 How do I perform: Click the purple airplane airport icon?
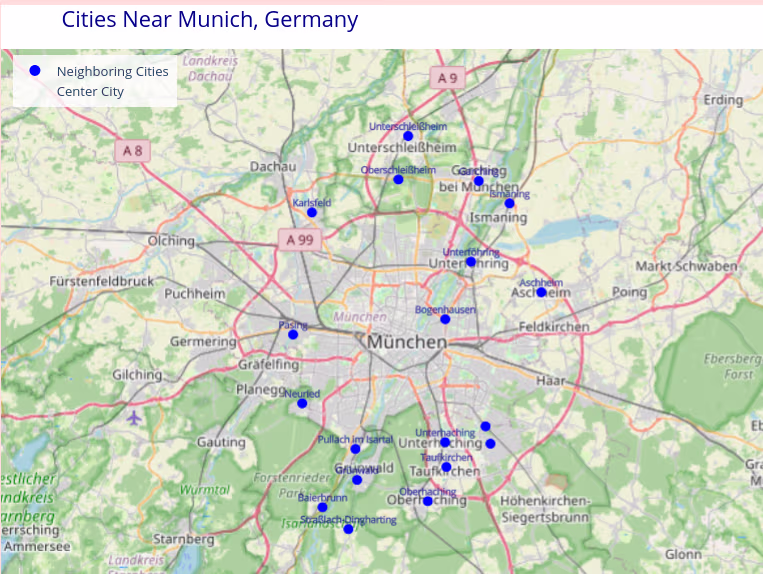134,417
